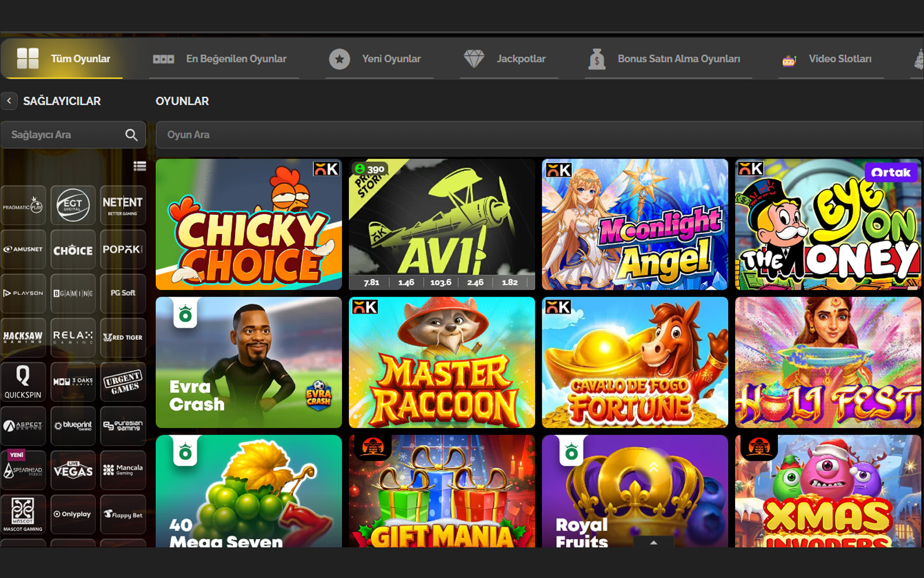The height and width of the screenshot is (578, 924).
Task: Launch the Chicky Choice game
Action: pyautogui.click(x=249, y=224)
